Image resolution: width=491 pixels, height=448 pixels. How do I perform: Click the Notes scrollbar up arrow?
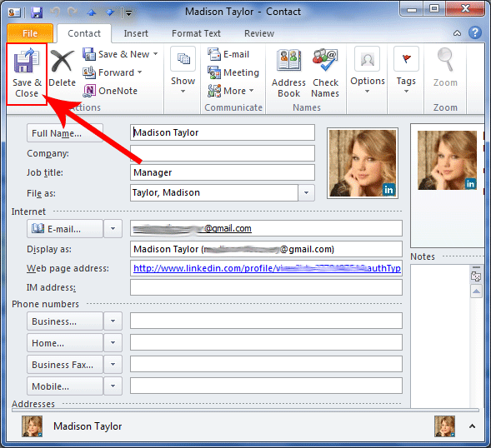coord(476,291)
